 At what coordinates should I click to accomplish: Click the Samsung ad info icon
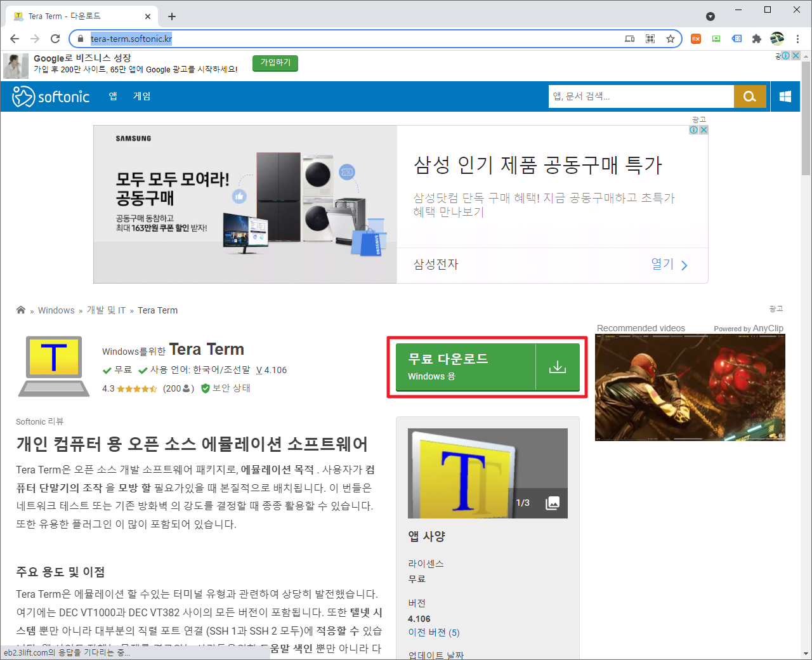pos(694,130)
